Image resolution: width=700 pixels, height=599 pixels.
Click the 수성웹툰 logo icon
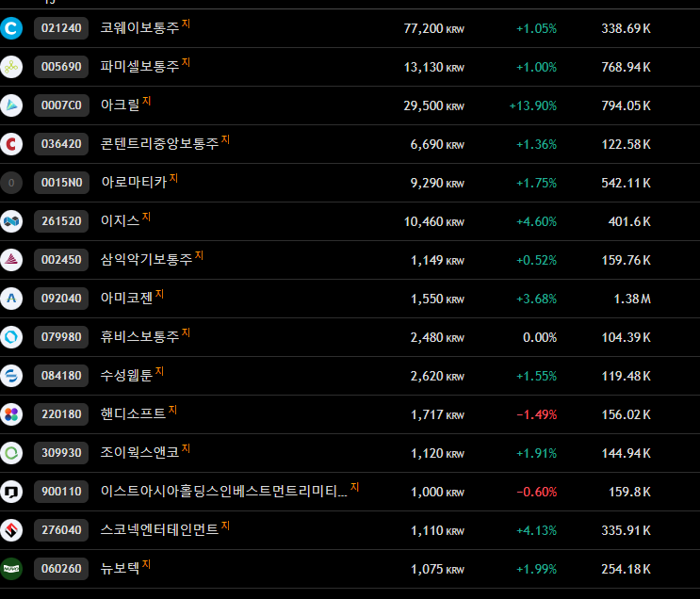tap(11, 376)
